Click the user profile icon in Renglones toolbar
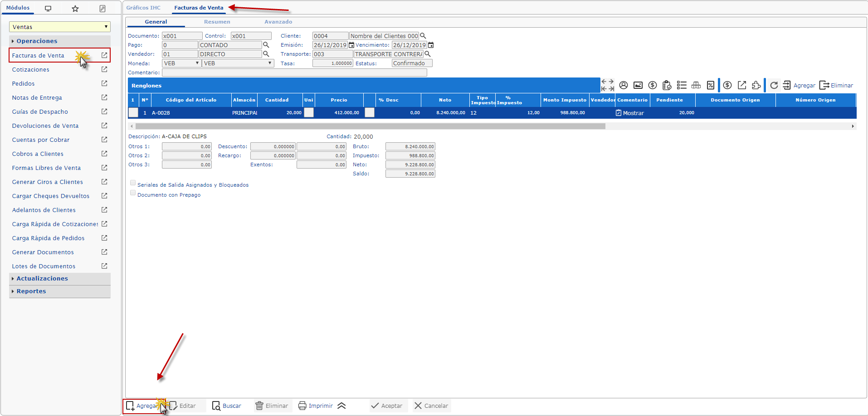The height and width of the screenshot is (416, 868). 624,85
